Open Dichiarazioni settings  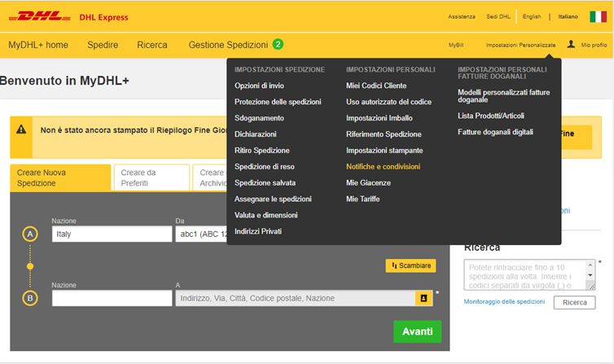pyautogui.click(x=256, y=134)
